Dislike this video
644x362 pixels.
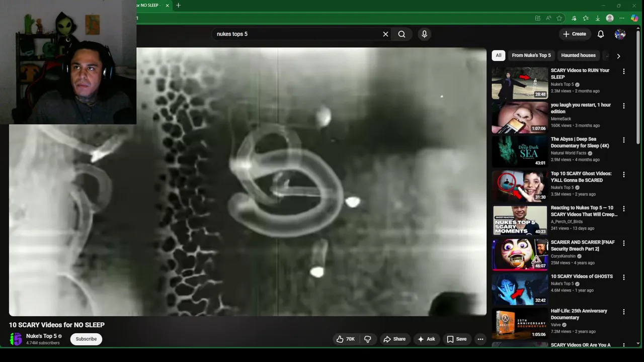pyautogui.click(x=368, y=339)
